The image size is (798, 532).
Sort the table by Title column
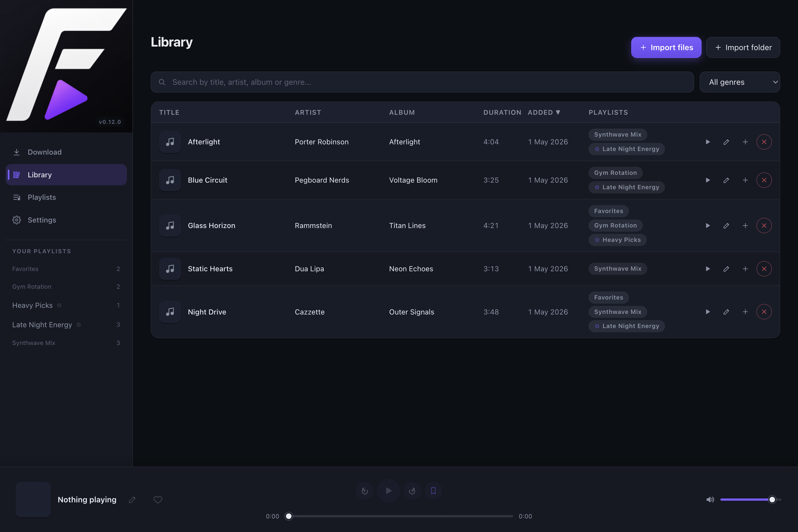click(x=169, y=112)
